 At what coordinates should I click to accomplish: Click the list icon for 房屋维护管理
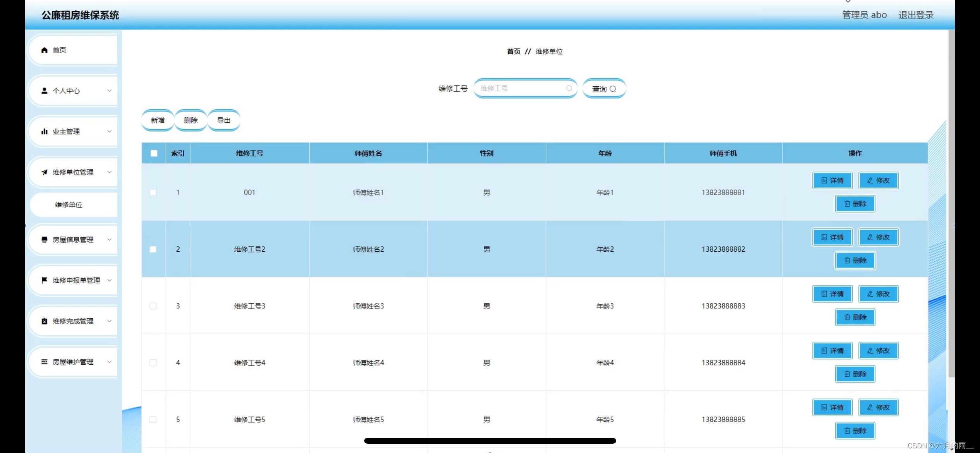pos(45,362)
